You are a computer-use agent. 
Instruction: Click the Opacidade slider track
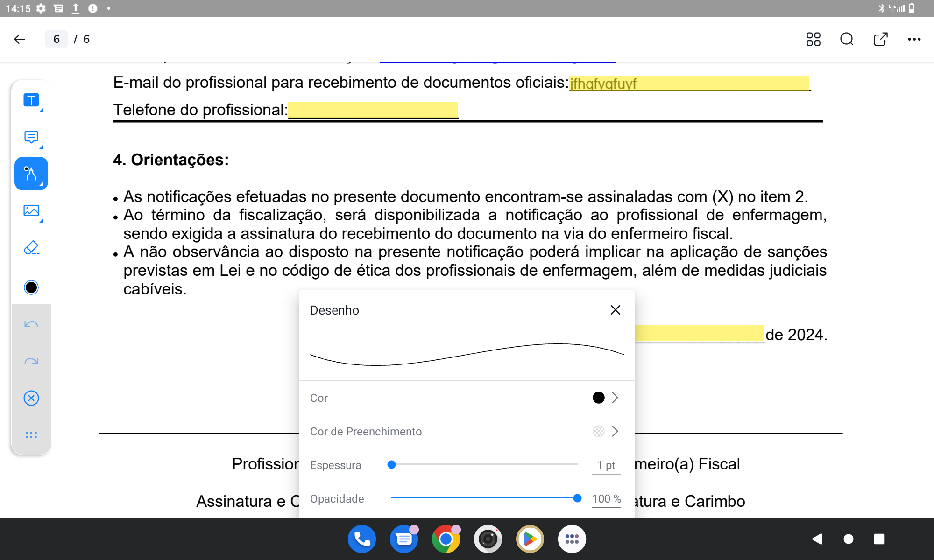[484, 498]
